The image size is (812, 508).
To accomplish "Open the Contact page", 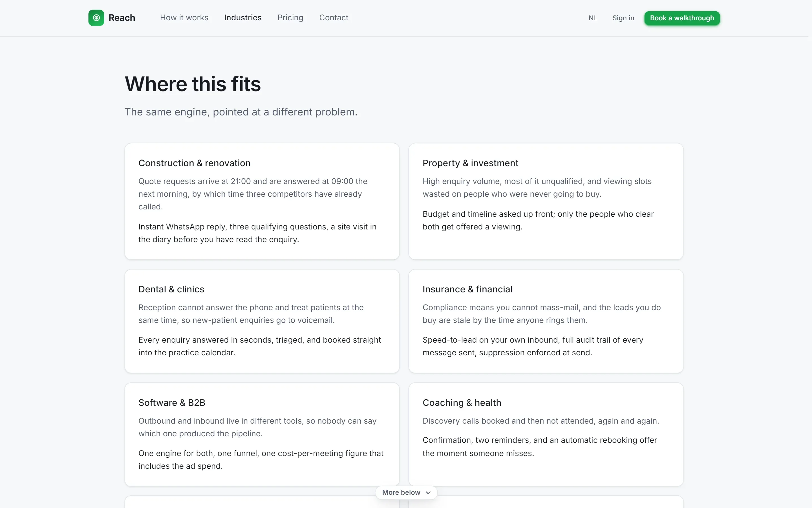I will [334, 18].
